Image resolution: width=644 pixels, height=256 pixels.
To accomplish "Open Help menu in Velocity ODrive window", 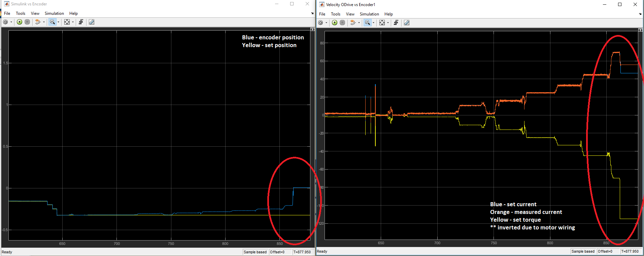I will (388, 14).
